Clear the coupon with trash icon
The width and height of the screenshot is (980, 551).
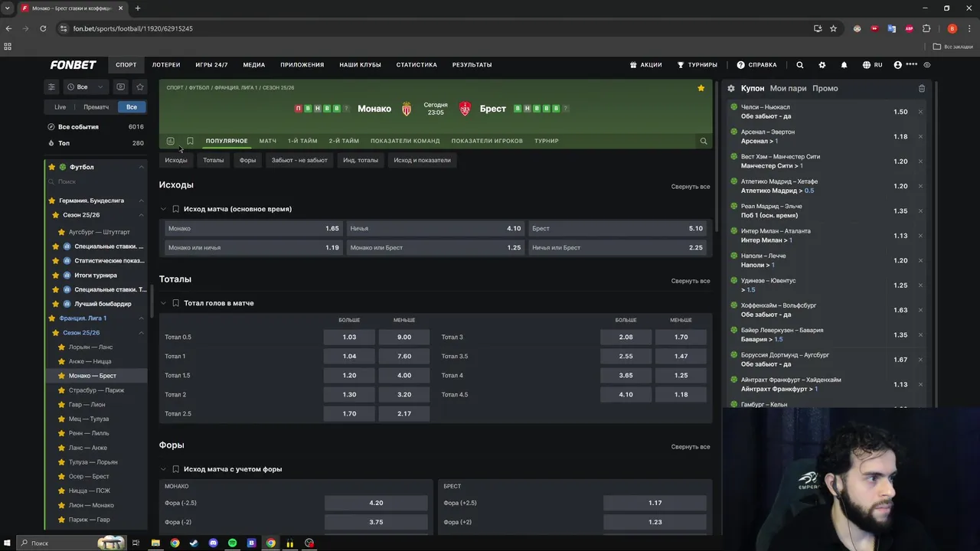[922, 88]
